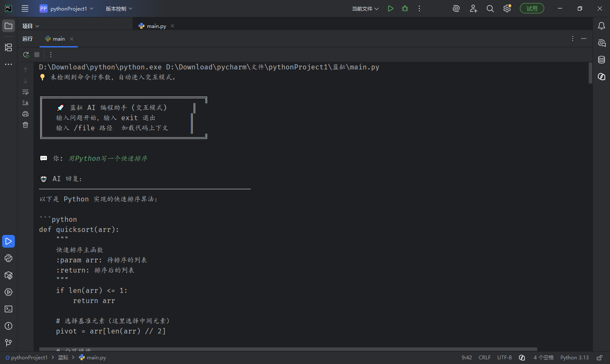This screenshot has height=364, width=610.
Task: Open IDE settings gear
Action: [x=507, y=8]
